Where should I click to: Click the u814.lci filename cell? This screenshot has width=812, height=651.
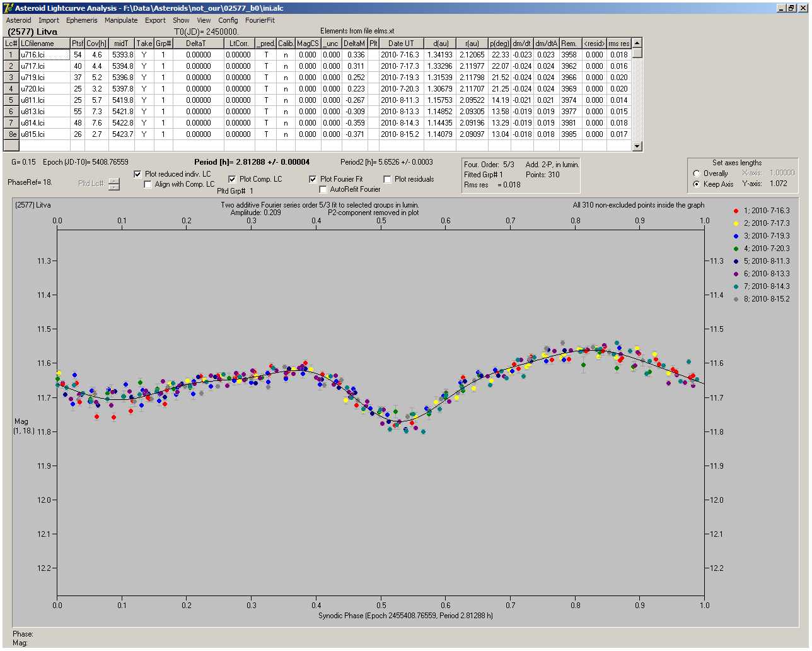44,123
